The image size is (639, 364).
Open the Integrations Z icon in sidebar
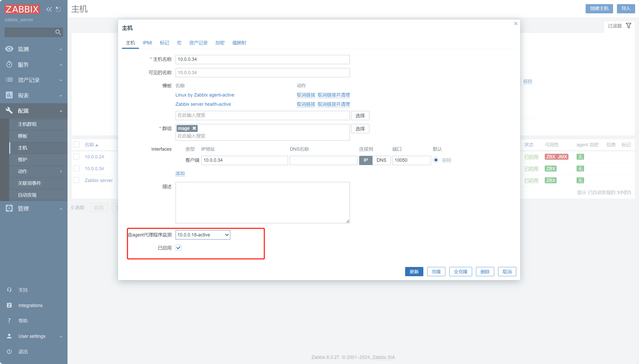tap(9, 305)
